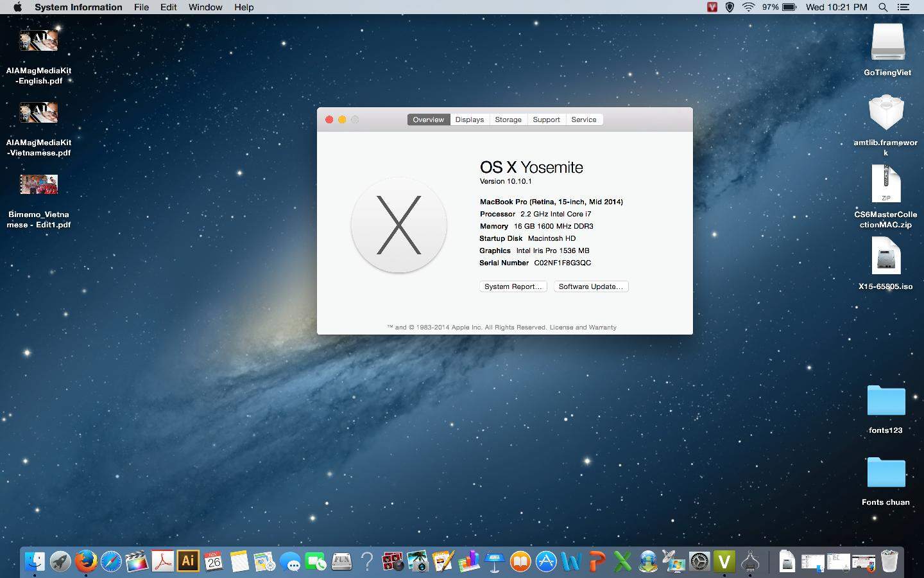Open the Notes app in the Dock
924x578 pixels.
click(239, 561)
